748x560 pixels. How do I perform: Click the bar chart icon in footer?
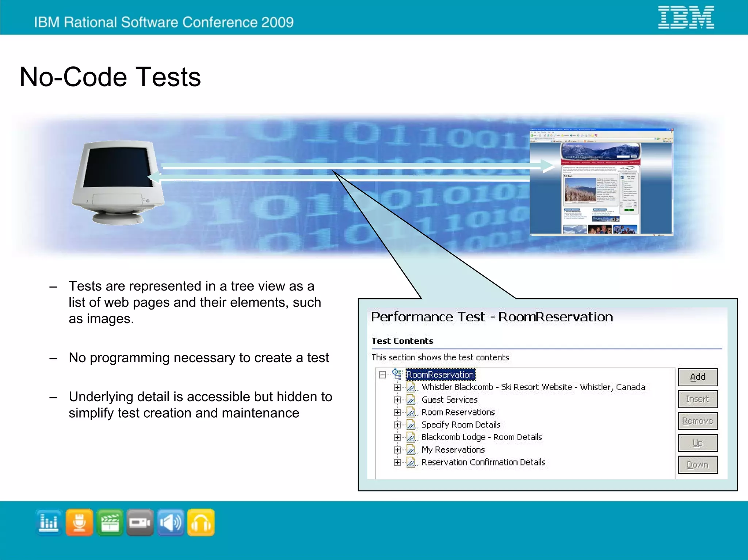click(x=49, y=523)
